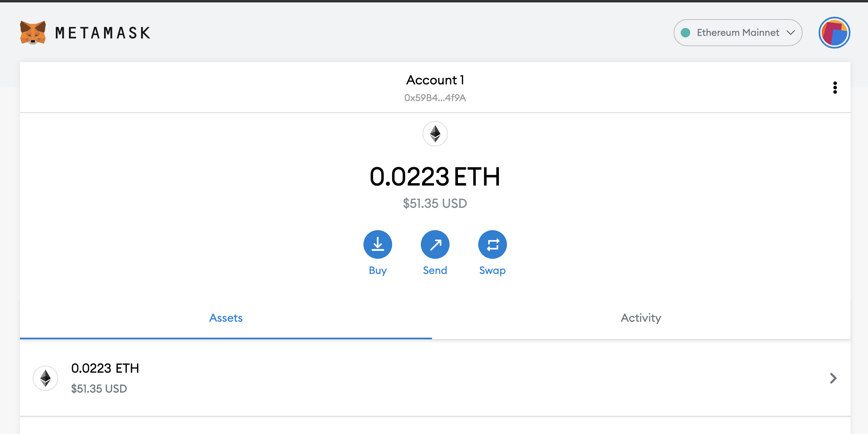Click the Buy text label
Image resolution: width=868 pixels, height=434 pixels.
coord(377,270)
